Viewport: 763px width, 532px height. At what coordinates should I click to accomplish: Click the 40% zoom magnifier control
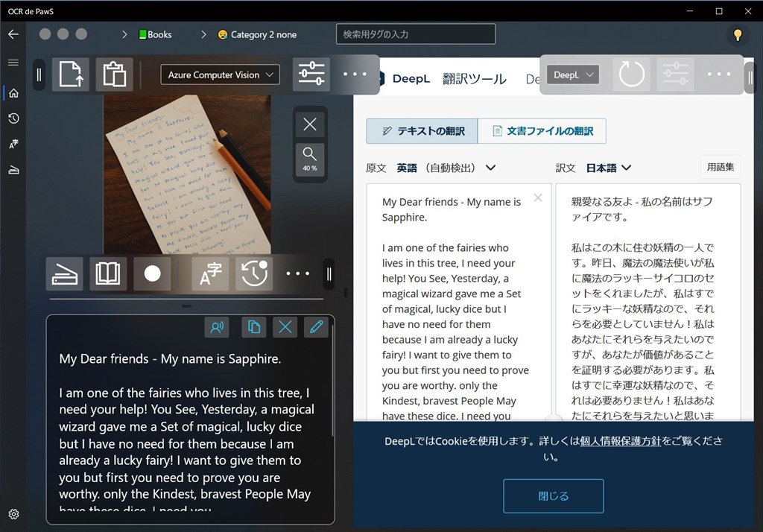pyautogui.click(x=310, y=158)
